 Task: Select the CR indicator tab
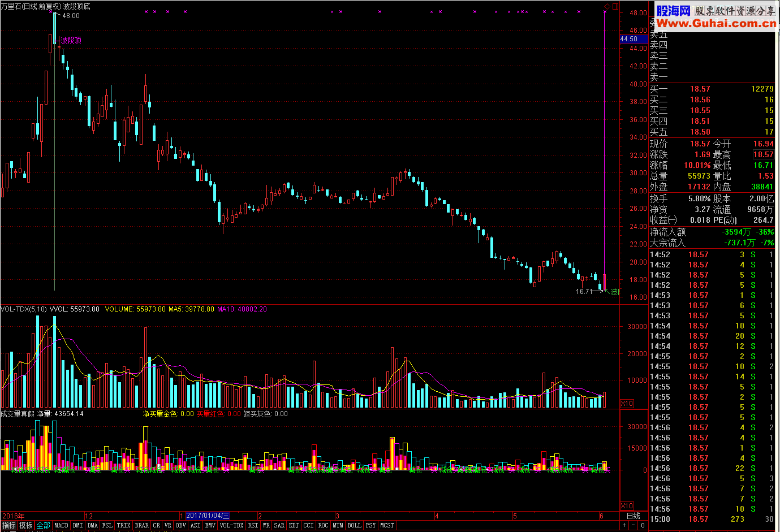157,525
